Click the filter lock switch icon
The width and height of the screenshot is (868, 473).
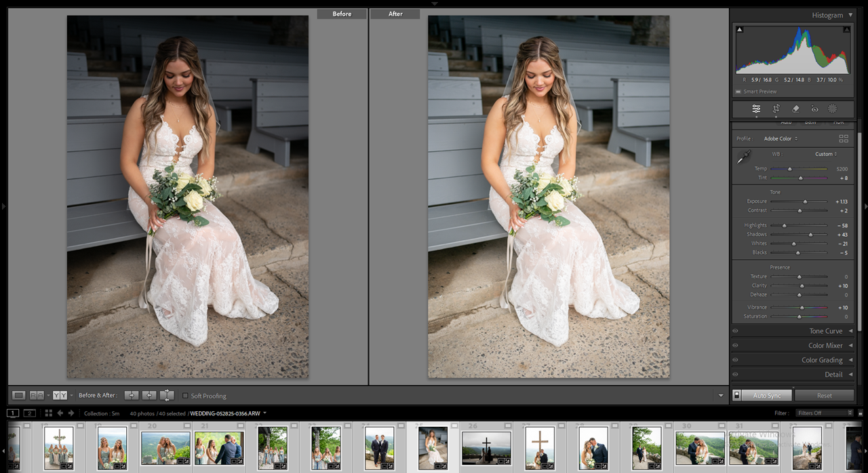pos(860,413)
